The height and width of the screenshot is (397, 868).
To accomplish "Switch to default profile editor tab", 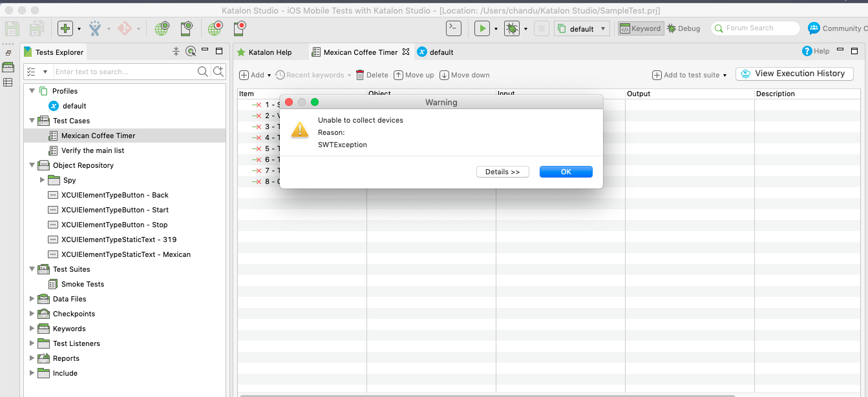I will coord(436,52).
